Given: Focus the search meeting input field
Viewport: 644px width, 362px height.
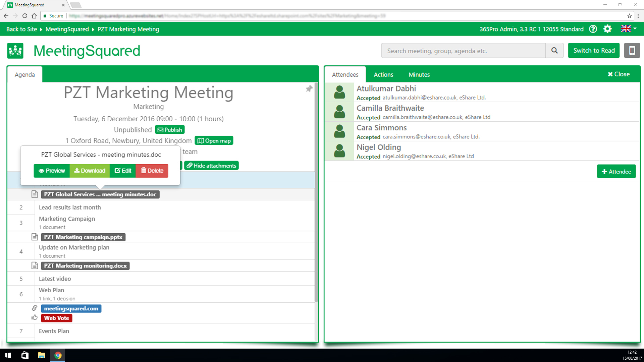Looking at the screenshot, I should click(x=463, y=51).
